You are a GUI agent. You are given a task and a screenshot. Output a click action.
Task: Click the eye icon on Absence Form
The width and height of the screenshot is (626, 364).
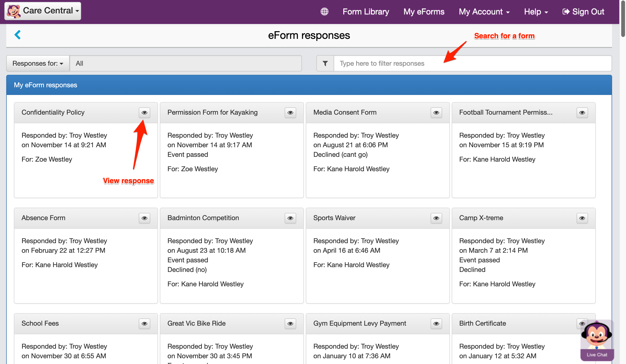pyautogui.click(x=144, y=218)
